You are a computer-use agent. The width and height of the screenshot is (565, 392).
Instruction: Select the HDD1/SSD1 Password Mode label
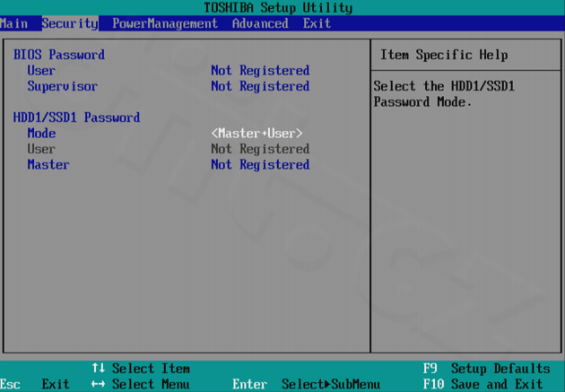click(41, 134)
